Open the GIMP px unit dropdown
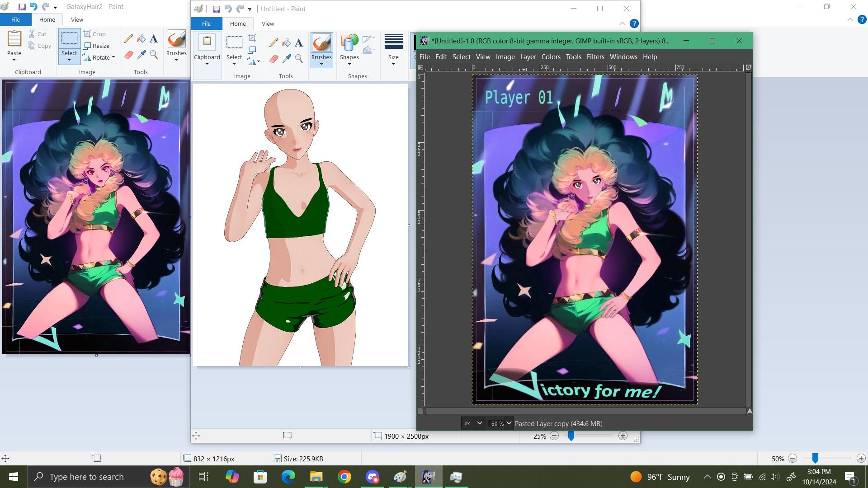This screenshot has width=868, height=488. click(x=473, y=423)
